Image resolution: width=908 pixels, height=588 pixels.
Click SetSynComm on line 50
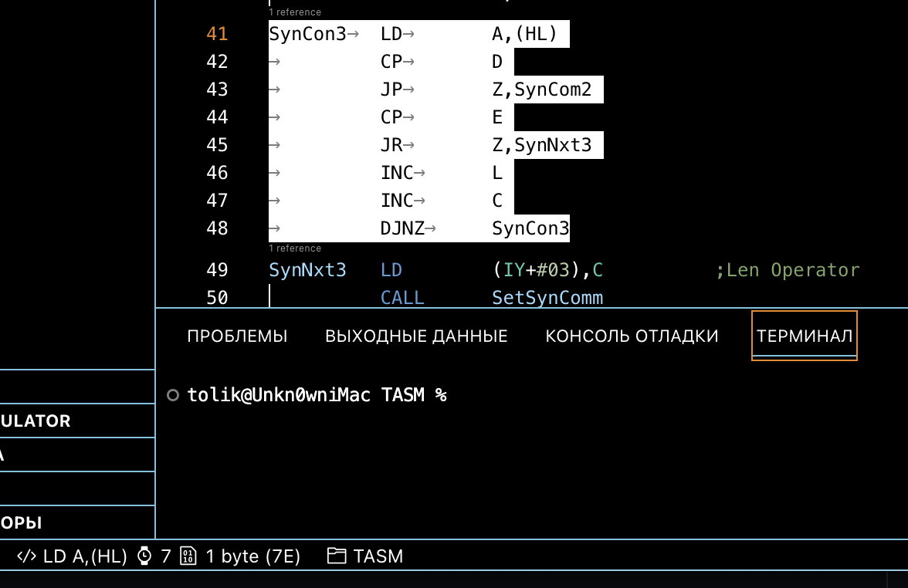[547, 298]
